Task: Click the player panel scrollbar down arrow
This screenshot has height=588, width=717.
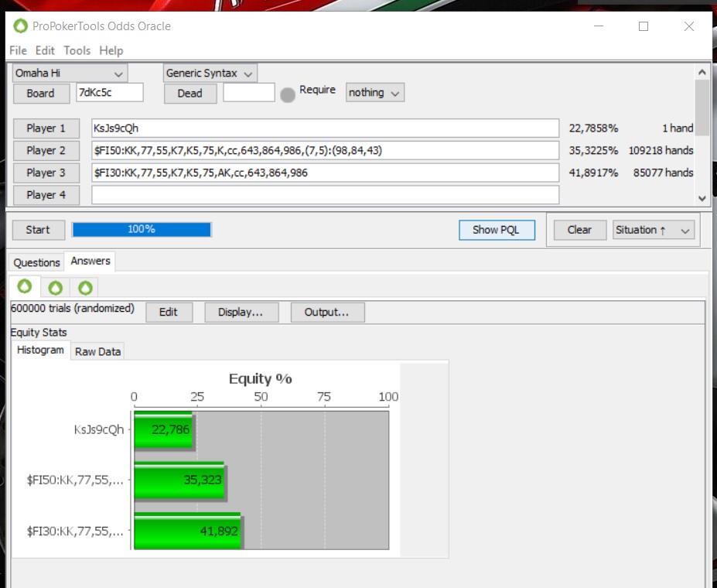Action: coord(702,198)
